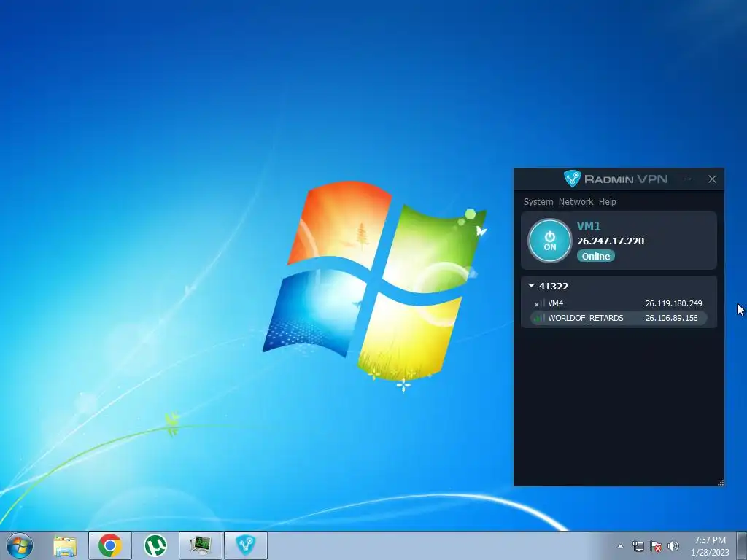Open Google Chrome from the taskbar
The width and height of the screenshot is (747, 560).
click(x=110, y=545)
